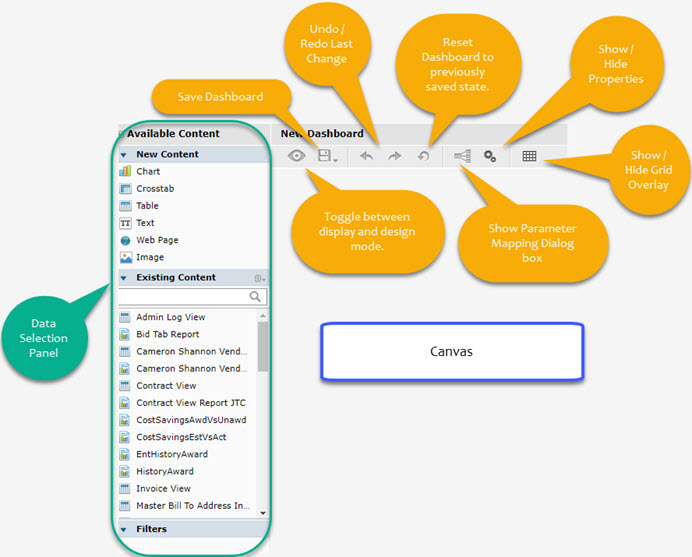Select Invoice View item
Image resolution: width=692 pixels, height=557 pixels.
(164, 489)
